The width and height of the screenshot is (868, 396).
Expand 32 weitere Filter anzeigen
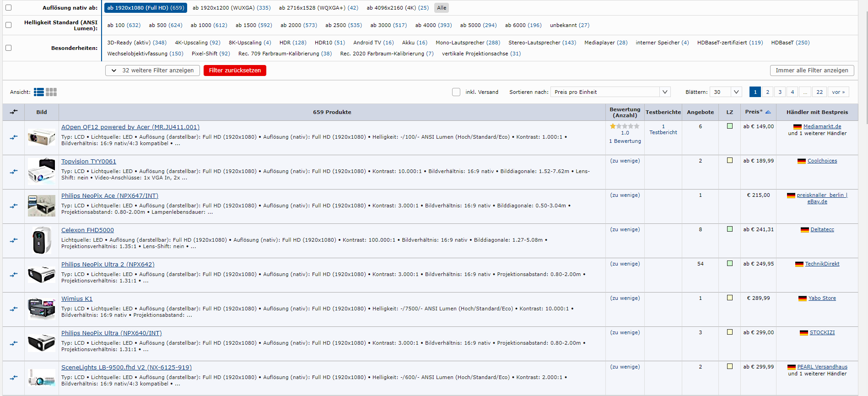[x=152, y=71]
